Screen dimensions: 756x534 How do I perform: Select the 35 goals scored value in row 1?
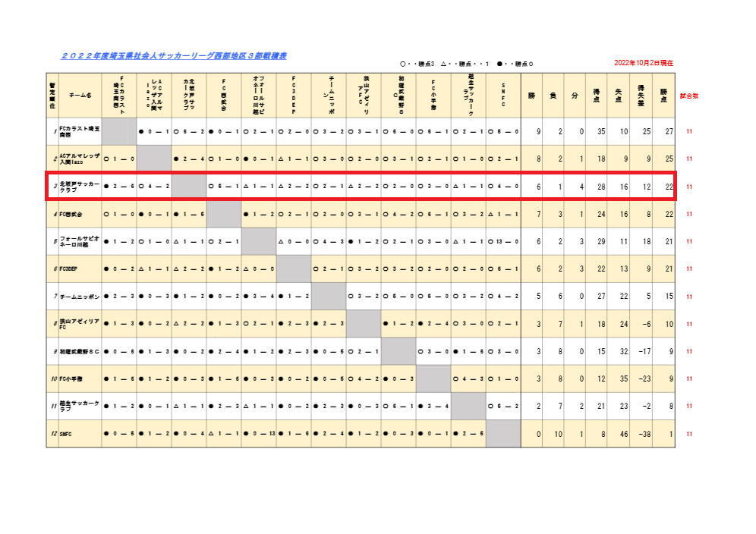598,132
